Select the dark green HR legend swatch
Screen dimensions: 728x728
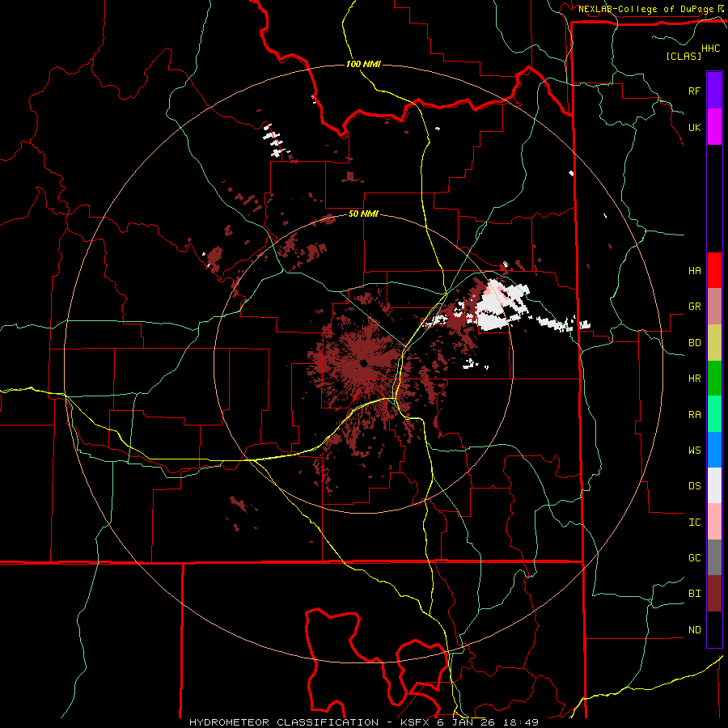(714, 378)
